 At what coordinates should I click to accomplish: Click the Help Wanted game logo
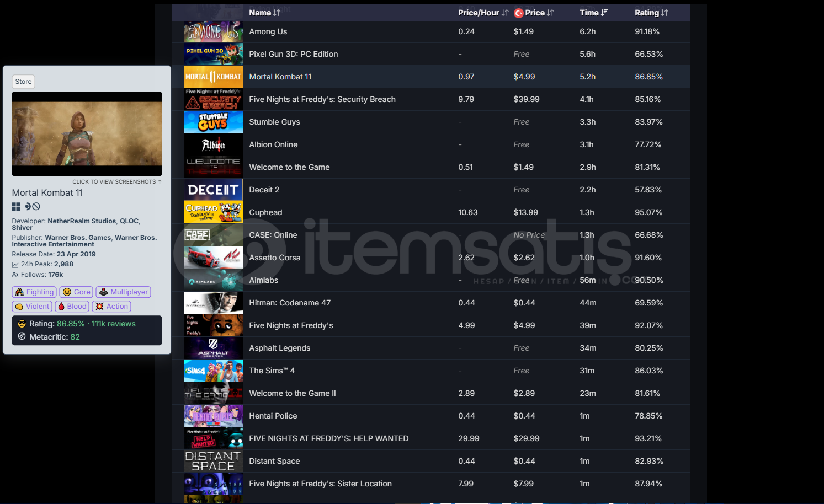213,438
